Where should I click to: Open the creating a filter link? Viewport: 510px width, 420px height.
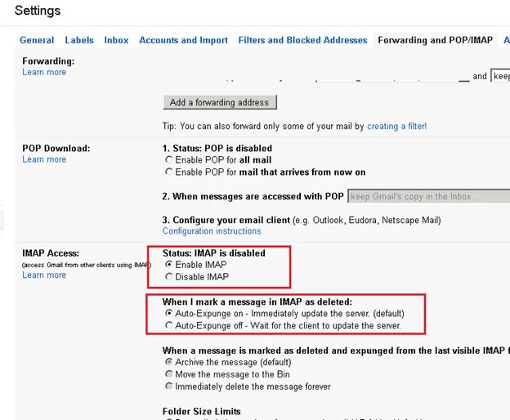coord(396,127)
